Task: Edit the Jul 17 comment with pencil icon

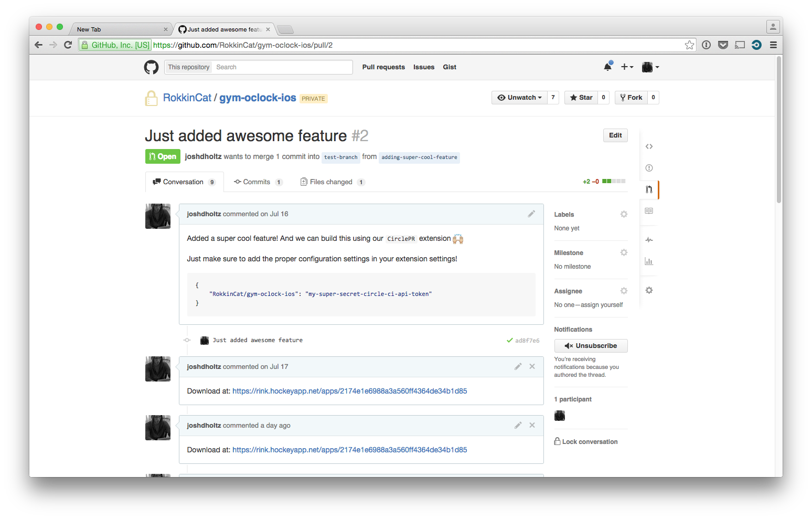Action: [x=518, y=366]
